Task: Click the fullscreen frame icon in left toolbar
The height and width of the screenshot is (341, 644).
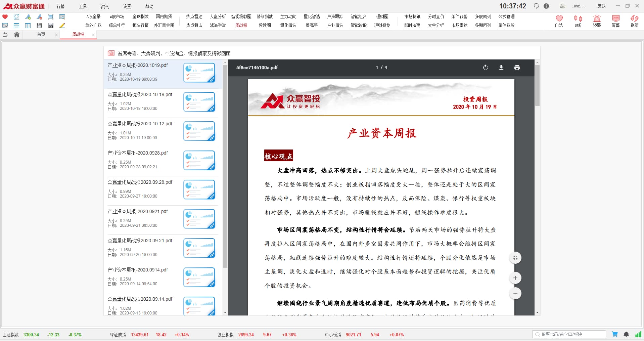Action: pos(51,17)
